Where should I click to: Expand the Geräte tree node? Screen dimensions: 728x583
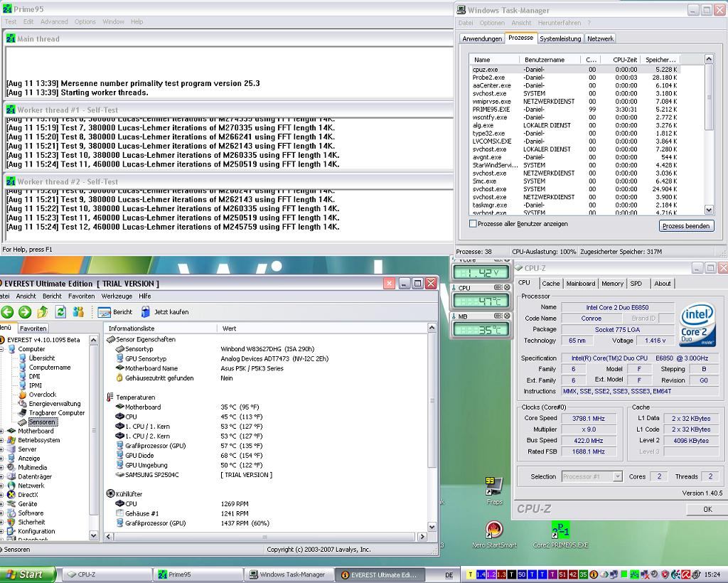tap(2, 504)
